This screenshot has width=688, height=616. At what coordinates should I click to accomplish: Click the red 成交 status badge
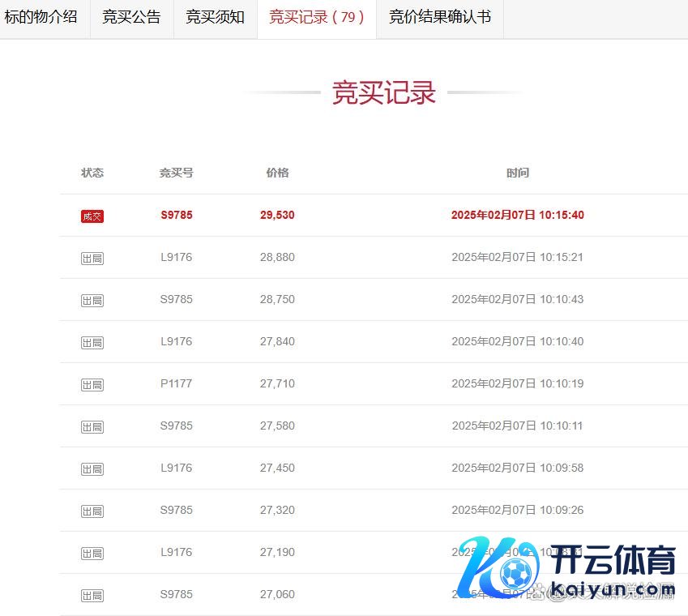92,216
